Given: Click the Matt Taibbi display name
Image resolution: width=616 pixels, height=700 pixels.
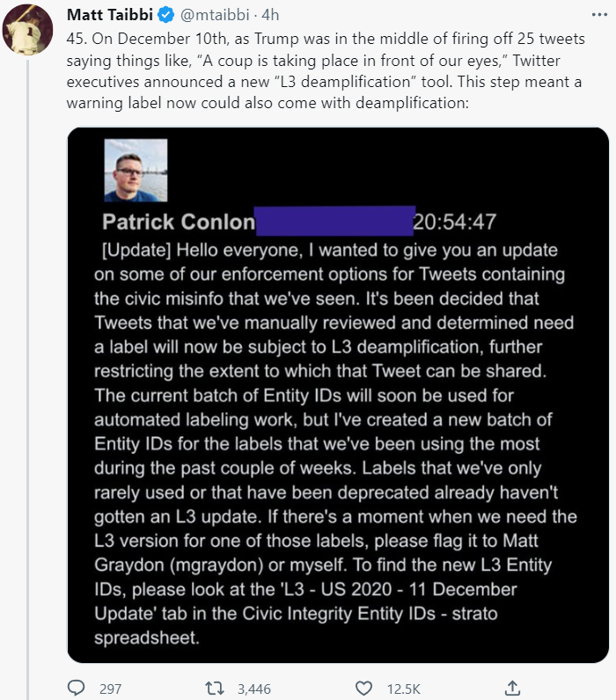Looking at the screenshot, I should (x=108, y=16).
